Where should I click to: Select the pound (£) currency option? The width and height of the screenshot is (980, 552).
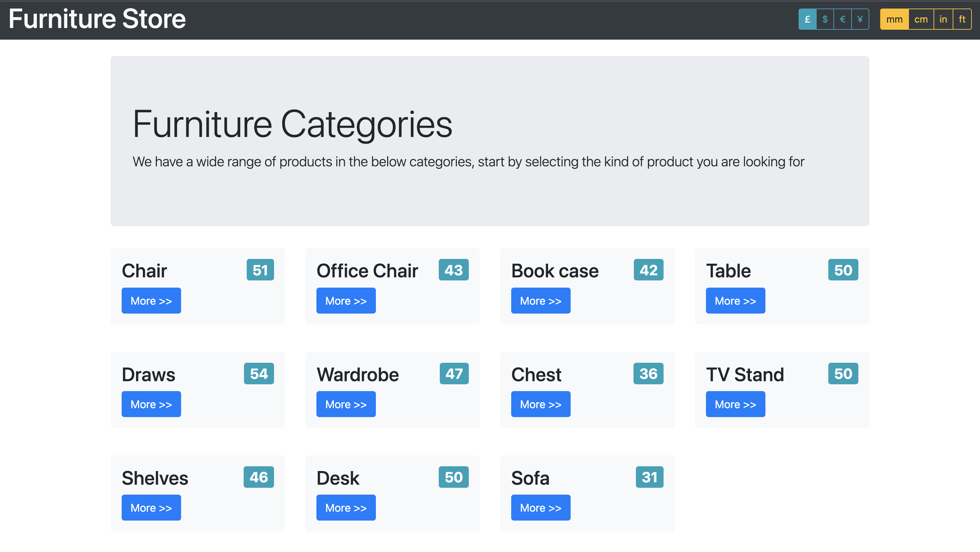point(807,19)
